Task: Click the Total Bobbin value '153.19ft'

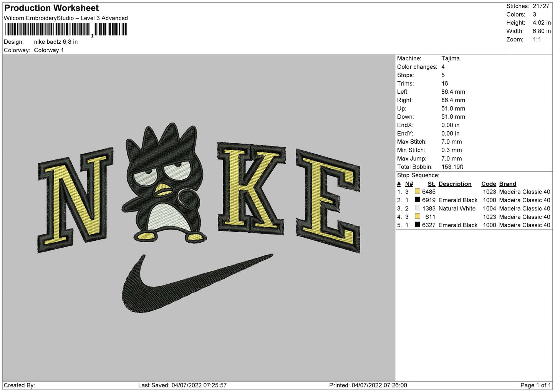Action: coord(452,167)
